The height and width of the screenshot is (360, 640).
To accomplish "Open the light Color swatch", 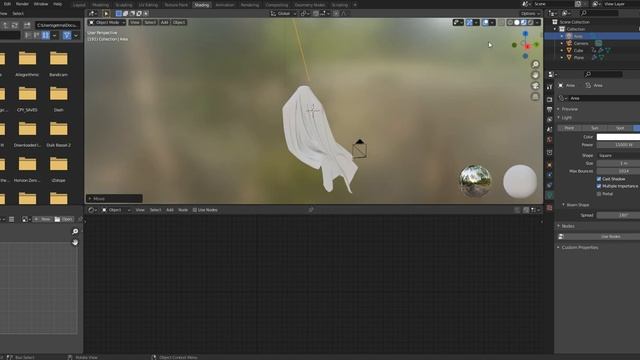I will pos(618,137).
